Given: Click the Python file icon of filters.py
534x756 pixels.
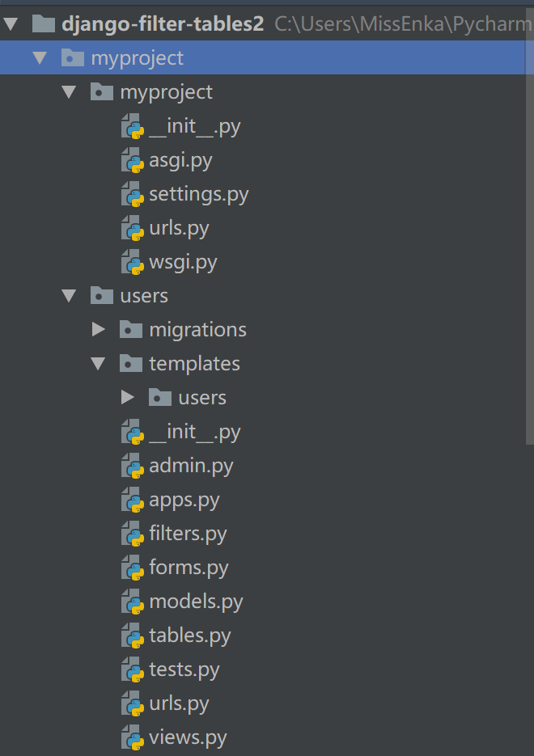Looking at the screenshot, I should tap(133, 534).
